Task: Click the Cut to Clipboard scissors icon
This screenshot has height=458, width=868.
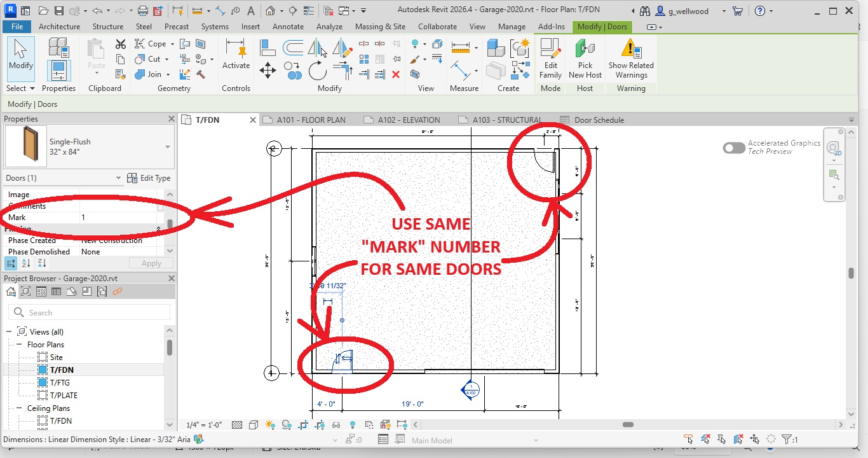Action: pos(121,44)
